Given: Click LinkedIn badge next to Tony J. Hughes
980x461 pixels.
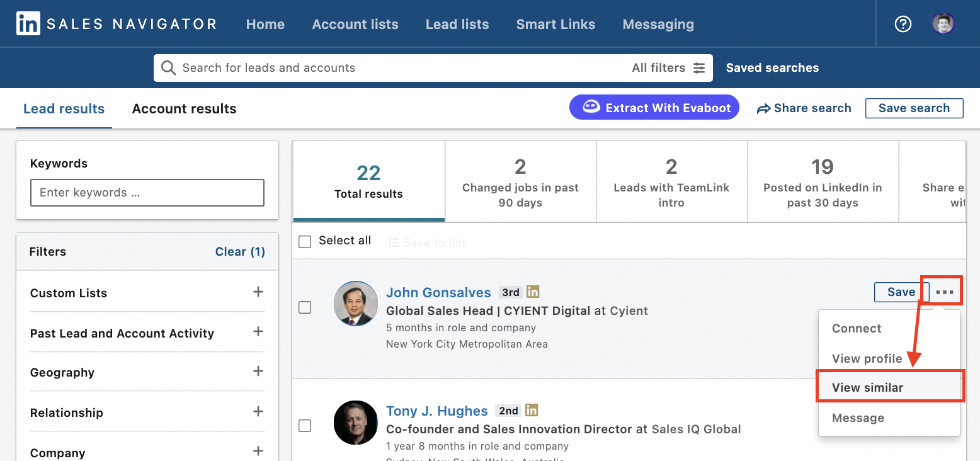Looking at the screenshot, I should pos(532,411).
